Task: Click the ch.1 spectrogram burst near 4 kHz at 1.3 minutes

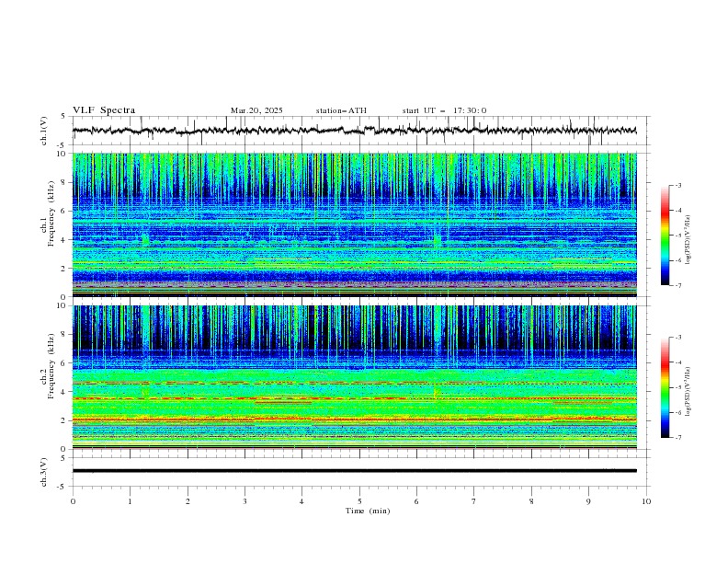Action: (x=146, y=240)
